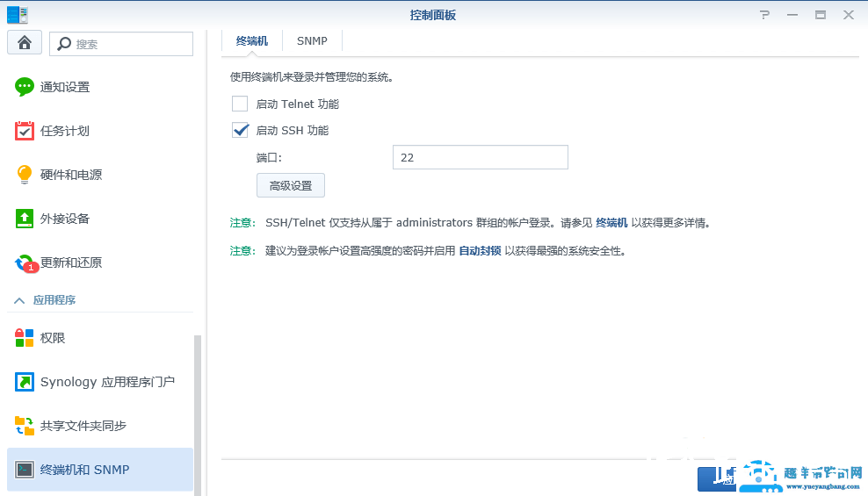Click the search magnifier icon
Screen dimensions: 868x496
tap(64, 44)
